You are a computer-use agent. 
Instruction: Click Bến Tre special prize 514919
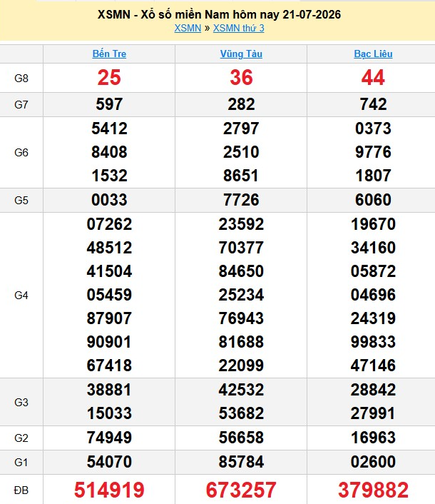tap(109, 490)
